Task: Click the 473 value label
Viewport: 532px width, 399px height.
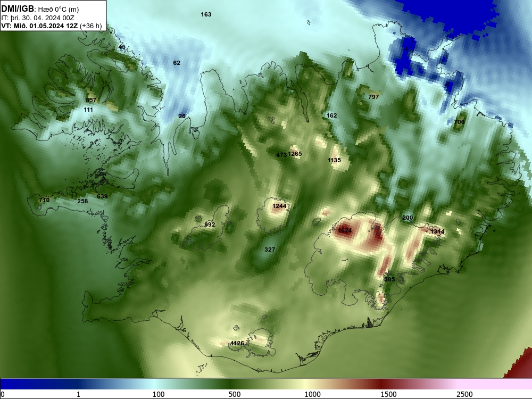Action: 281,155
